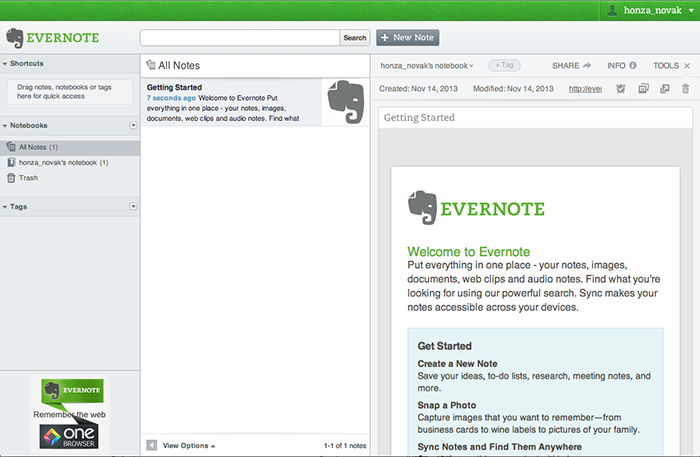Open the note INFO panel
This screenshot has height=457, width=700.
click(x=622, y=66)
